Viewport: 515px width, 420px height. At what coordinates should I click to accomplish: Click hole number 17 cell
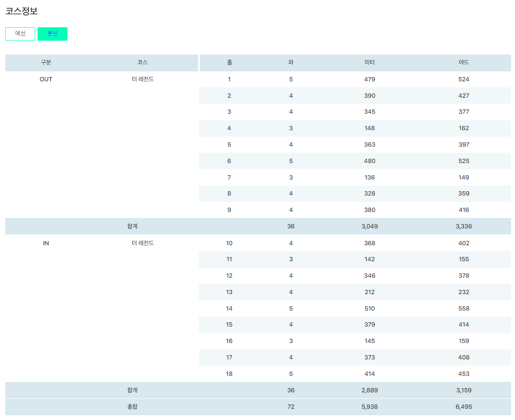coord(229,358)
